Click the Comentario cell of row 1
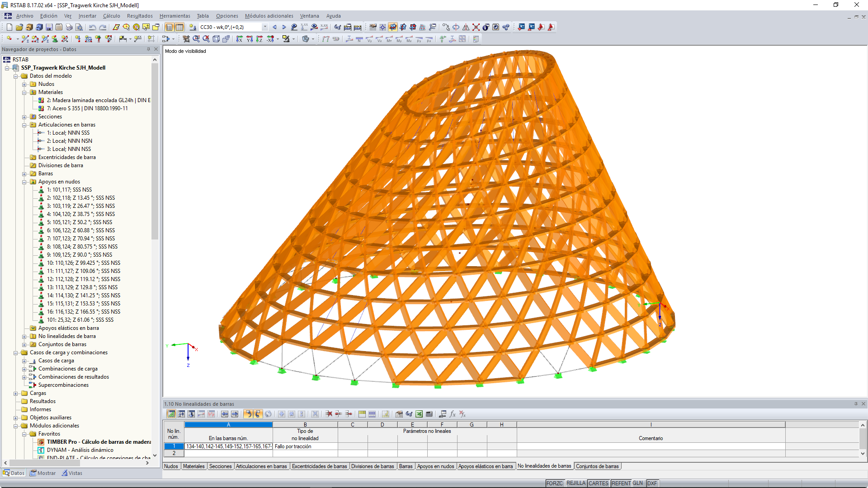The height and width of the screenshot is (488, 868). (x=651, y=446)
